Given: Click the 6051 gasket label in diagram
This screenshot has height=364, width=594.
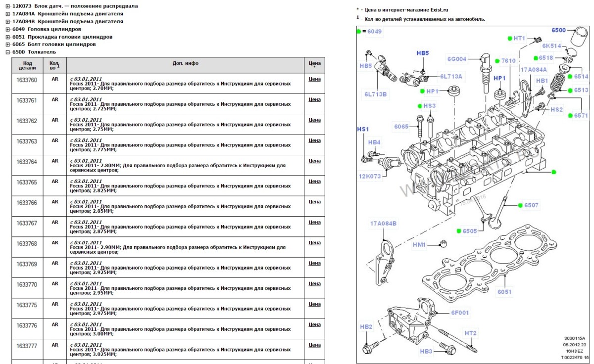Looking at the screenshot, I should (504, 292).
